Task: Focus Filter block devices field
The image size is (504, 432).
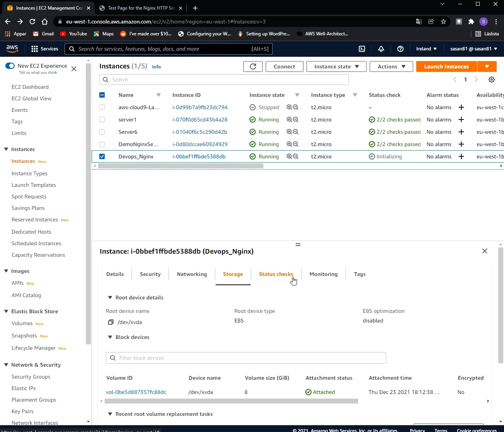Action: pyautogui.click(x=246, y=358)
